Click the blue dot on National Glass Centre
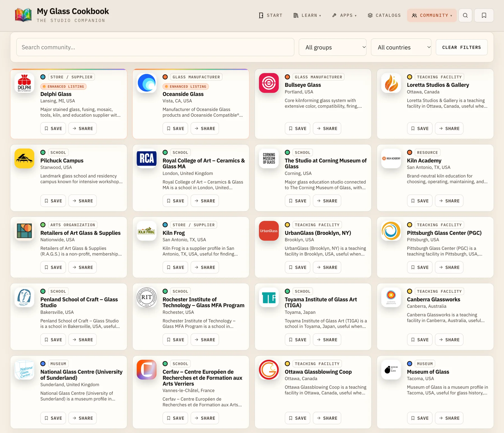504x433 pixels. click(43, 364)
